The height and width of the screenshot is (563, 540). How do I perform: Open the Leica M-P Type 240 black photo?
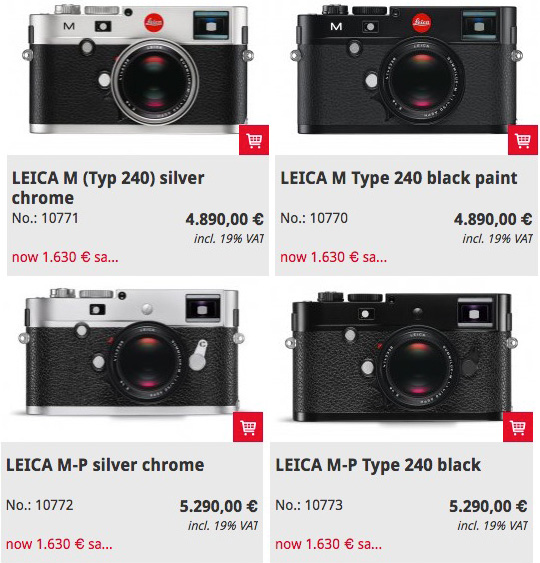click(401, 355)
